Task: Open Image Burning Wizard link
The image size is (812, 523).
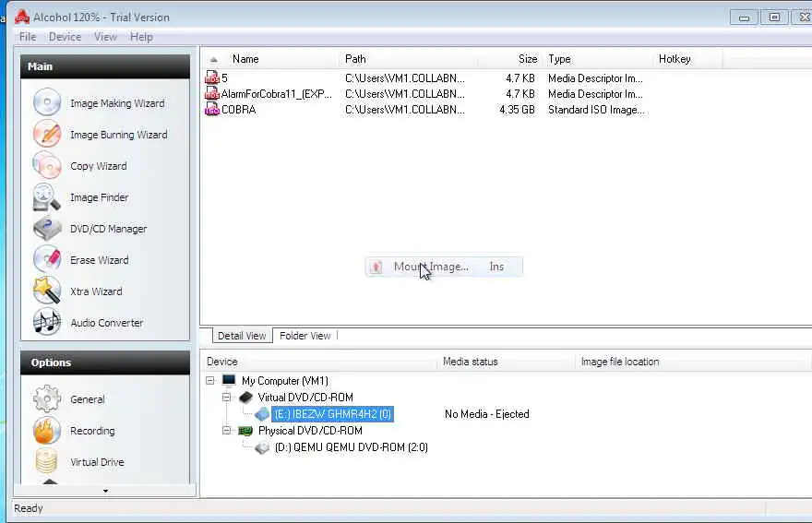Action: coord(119,135)
